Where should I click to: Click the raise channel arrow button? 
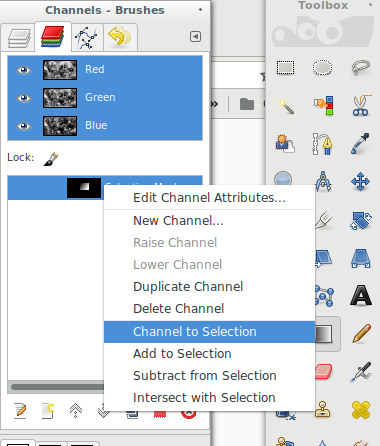coord(76,411)
